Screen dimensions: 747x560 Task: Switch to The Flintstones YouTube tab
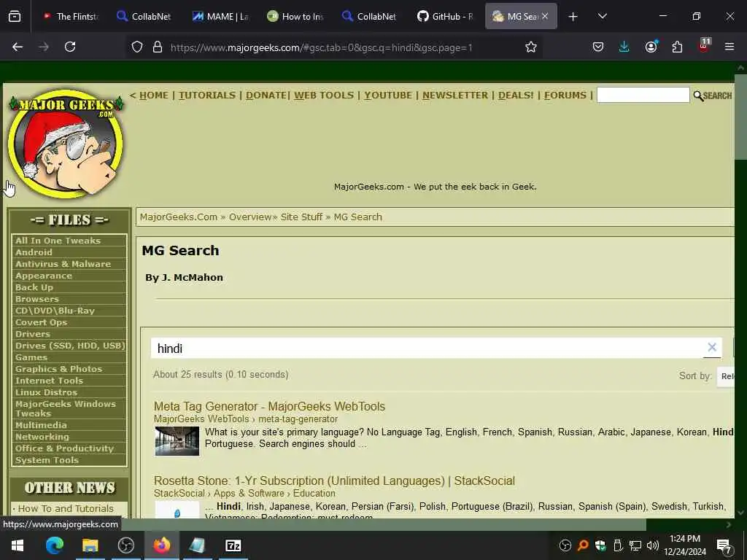coord(70,16)
